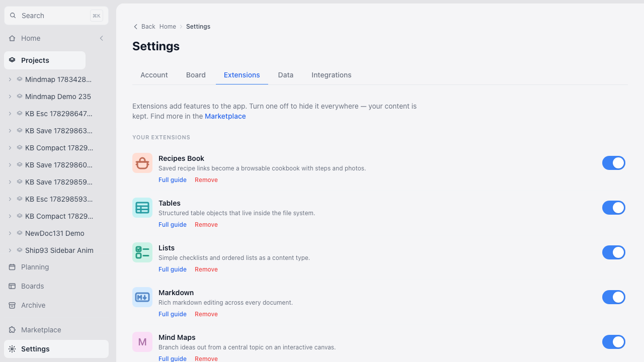This screenshot has height=362, width=644.
Task: Click the Home breadcrumb link
Action: (168, 27)
